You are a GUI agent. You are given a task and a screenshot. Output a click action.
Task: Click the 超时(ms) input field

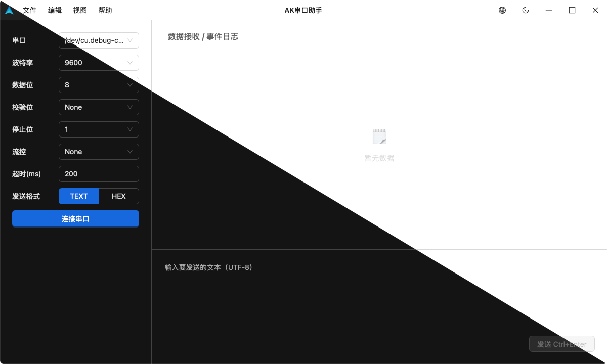pyautogui.click(x=99, y=174)
